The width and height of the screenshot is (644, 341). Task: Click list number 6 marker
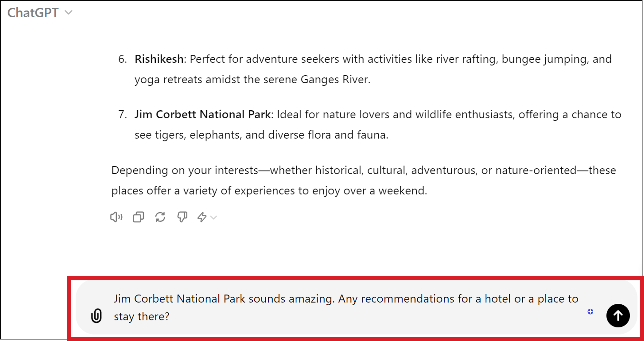pyautogui.click(x=123, y=59)
